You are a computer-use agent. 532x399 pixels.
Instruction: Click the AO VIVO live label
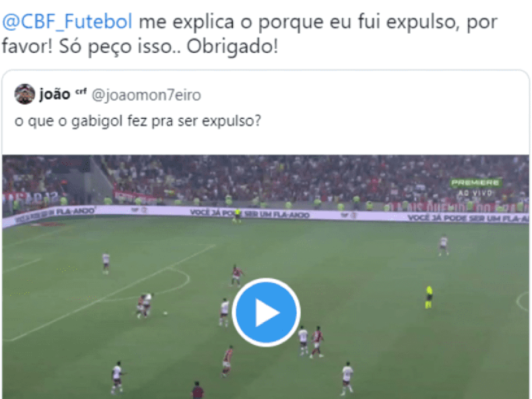(x=475, y=193)
